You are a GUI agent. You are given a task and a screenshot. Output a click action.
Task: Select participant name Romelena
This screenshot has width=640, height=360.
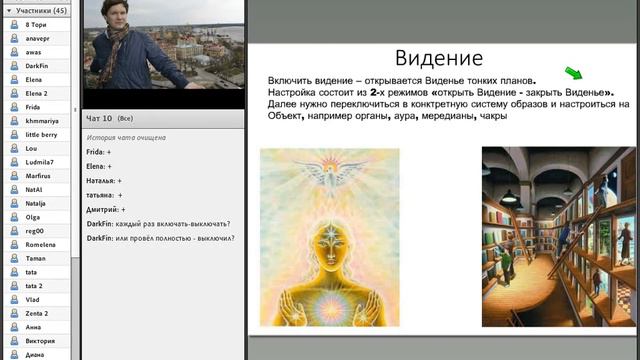tap(40, 244)
